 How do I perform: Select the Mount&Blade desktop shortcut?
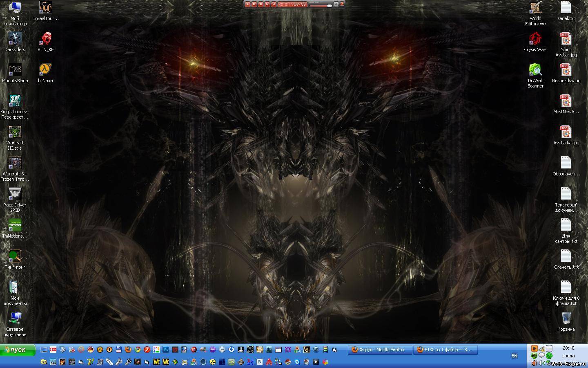(15, 70)
